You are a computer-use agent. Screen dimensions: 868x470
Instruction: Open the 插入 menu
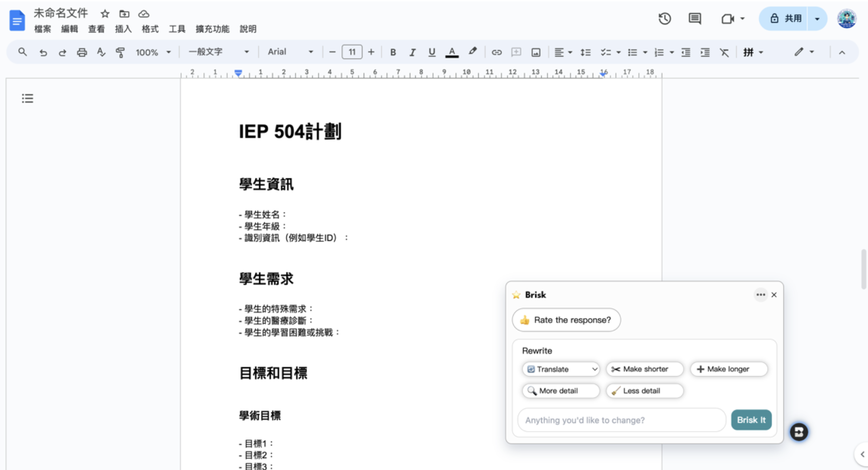pyautogui.click(x=123, y=29)
